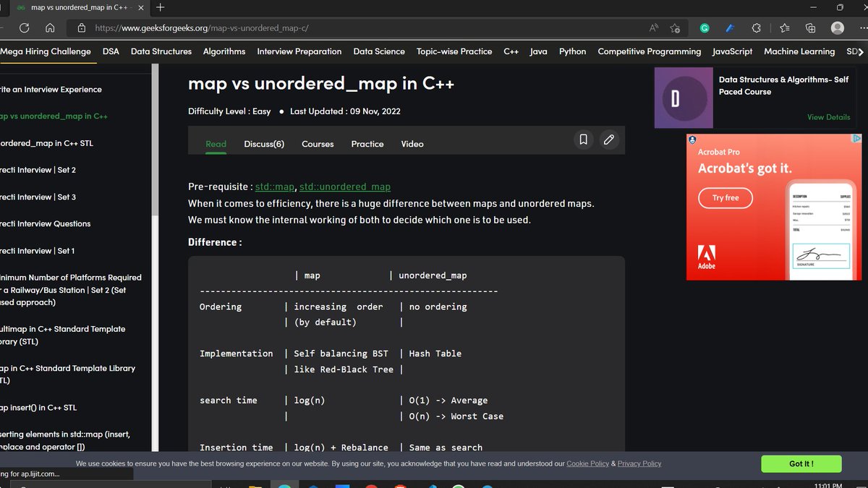View site information lock icon
Viewport: 868px width, 488px height.
[x=81, y=28]
